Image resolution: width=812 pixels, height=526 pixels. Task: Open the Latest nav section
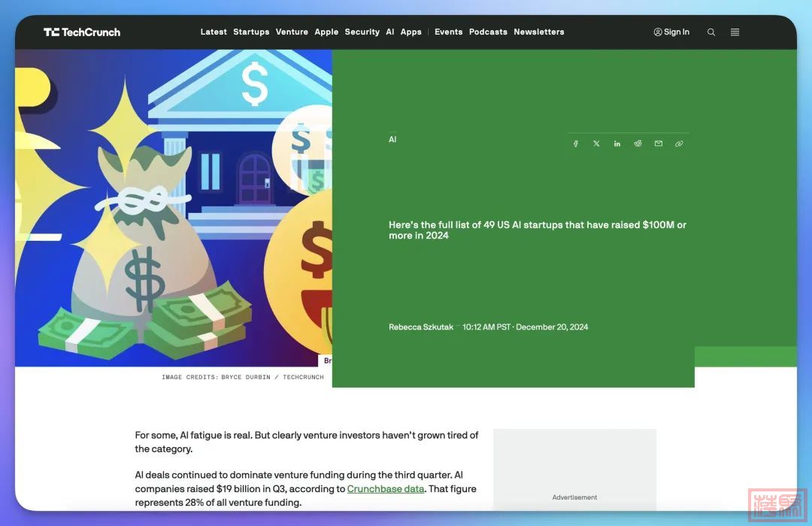coord(214,32)
